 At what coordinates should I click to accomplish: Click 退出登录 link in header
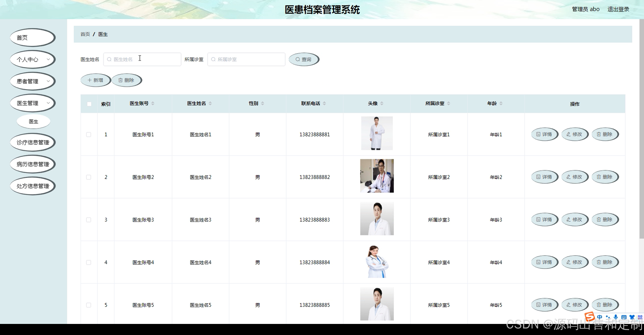pyautogui.click(x=618, y=9)
